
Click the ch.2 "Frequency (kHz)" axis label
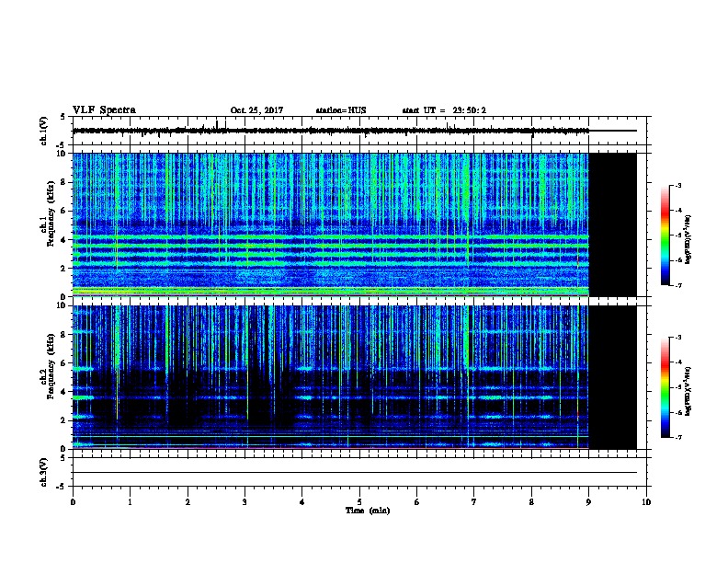(x=51, y=366)
